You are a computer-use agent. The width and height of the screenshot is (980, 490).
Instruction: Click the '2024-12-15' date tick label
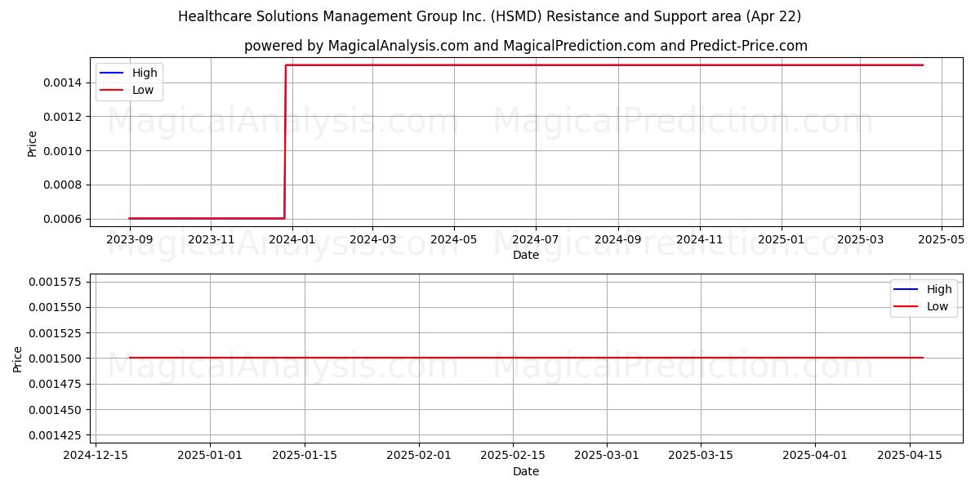pos(96,455)
